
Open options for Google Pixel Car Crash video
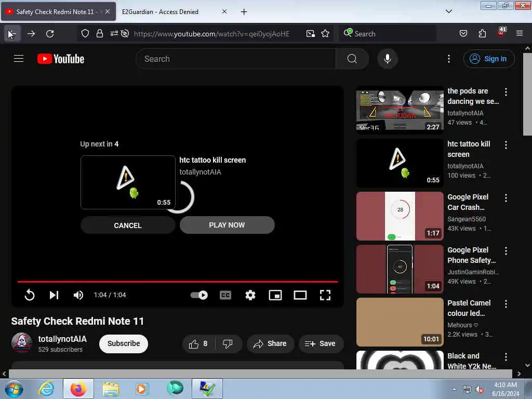point(506,198)
